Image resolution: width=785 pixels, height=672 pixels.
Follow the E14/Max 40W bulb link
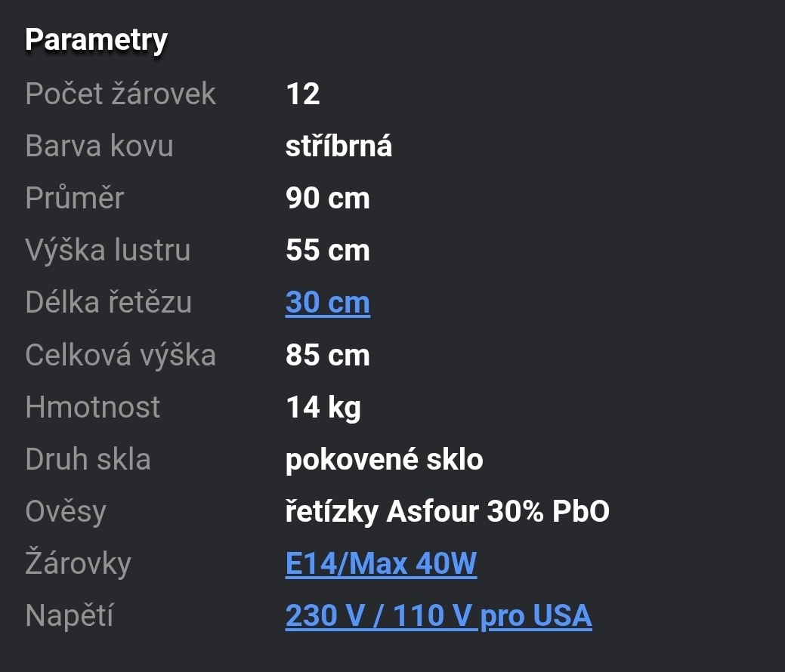point(381,564)
